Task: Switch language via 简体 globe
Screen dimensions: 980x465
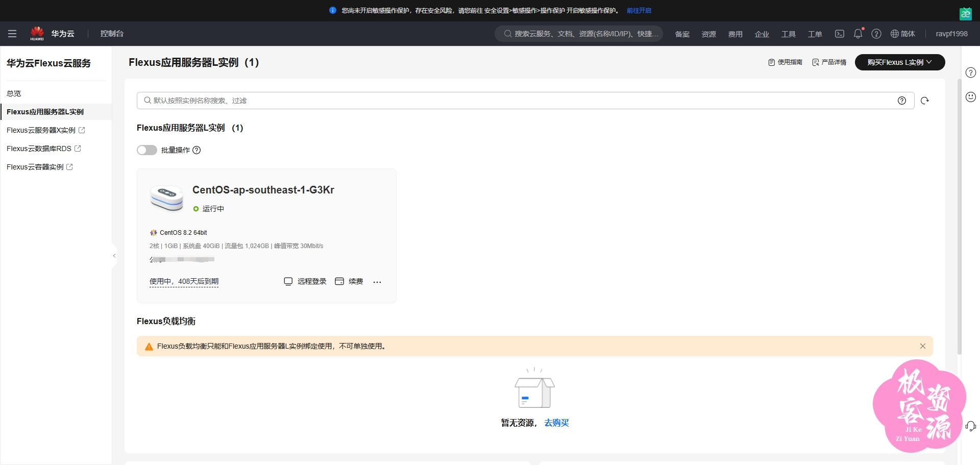Action: [903, 34]
